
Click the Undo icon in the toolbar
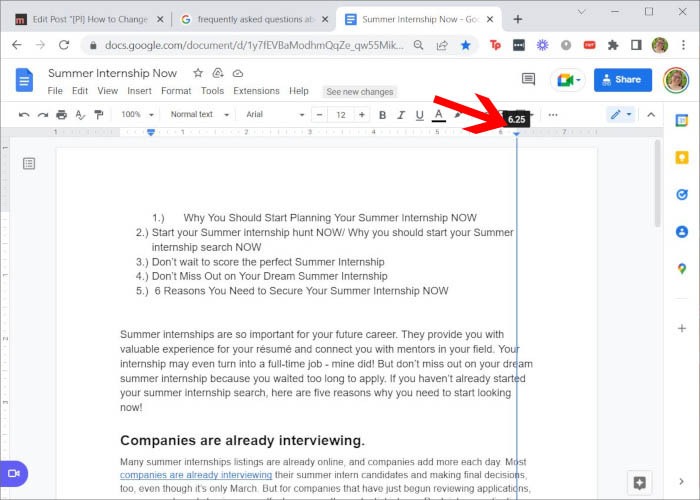24,115
